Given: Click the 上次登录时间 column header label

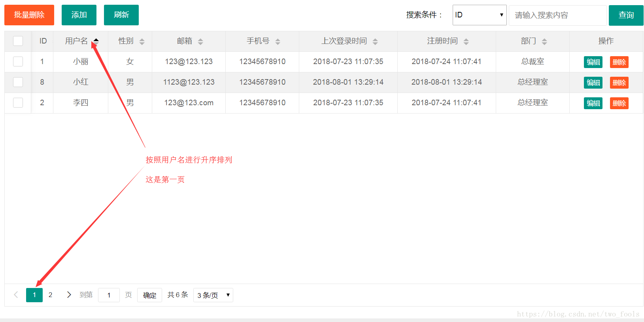Looking at the screenshot, I should [344, 41].
